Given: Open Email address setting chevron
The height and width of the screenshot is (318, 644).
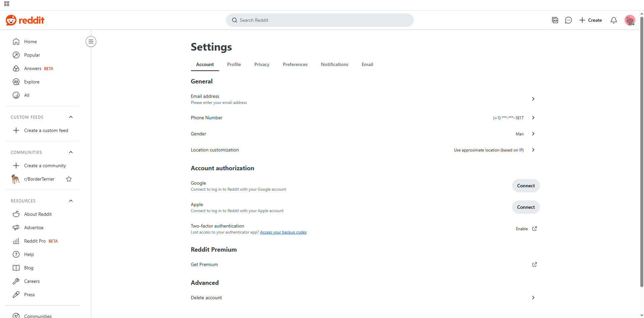Looking at the screenshot, I should [x=533, y=99].
